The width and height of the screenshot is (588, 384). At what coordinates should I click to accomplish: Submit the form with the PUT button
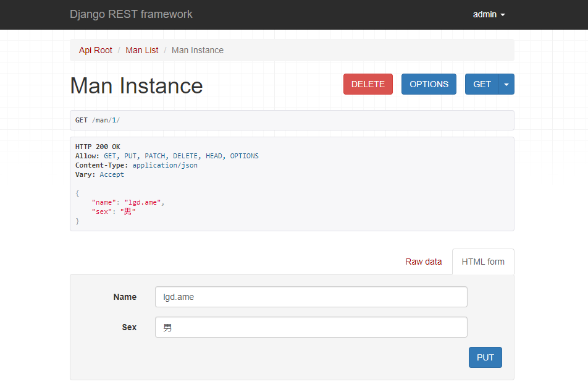tap(485, 357)
